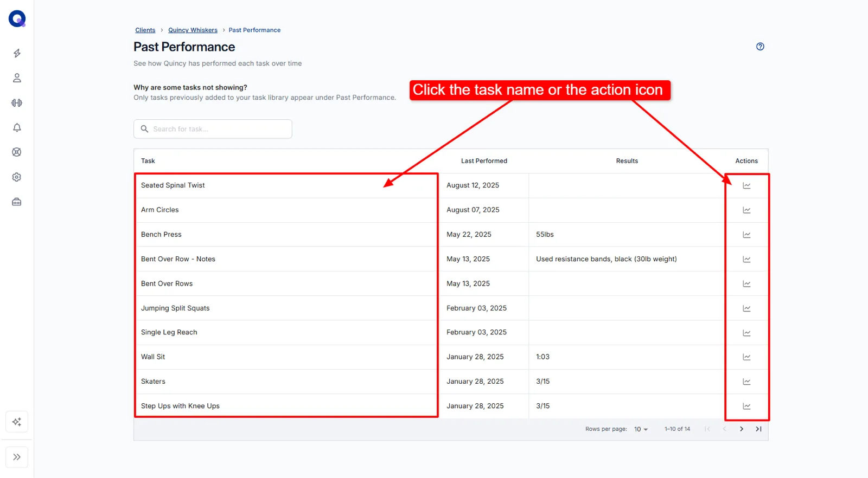This screenshot has width=868, height=478.
Task: Open chart icon for Skaters
Action: tap(746, 382)
